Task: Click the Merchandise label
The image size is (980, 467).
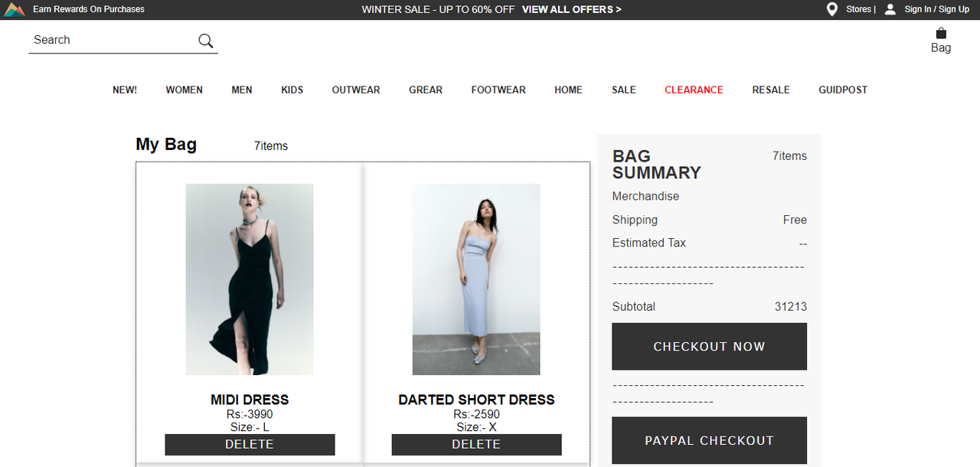Action: 645,196
